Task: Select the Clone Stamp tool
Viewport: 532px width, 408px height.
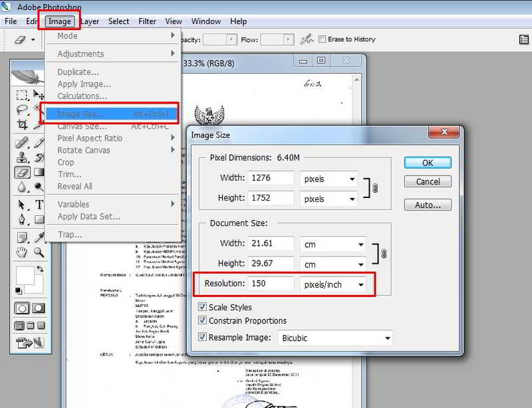Action: pyautogui.click(x=22, y=157)
